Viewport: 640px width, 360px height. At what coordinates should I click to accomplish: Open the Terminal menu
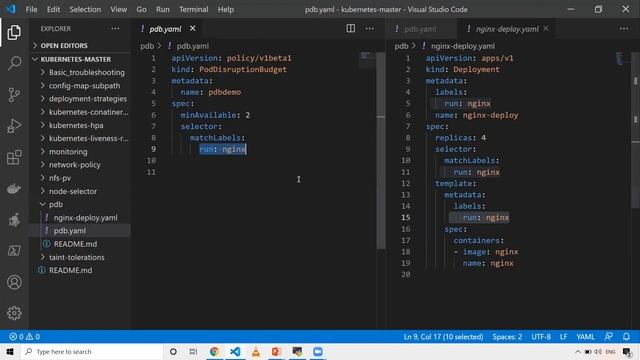193,9
